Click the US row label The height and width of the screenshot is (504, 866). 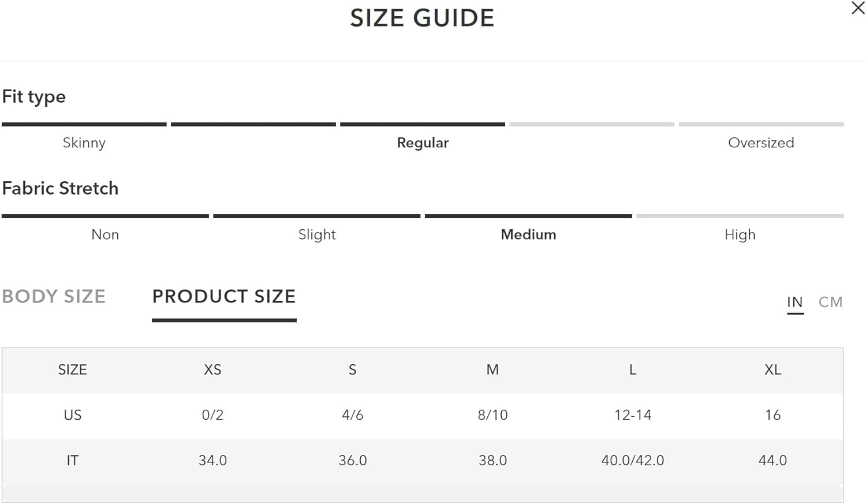point(73,415)
